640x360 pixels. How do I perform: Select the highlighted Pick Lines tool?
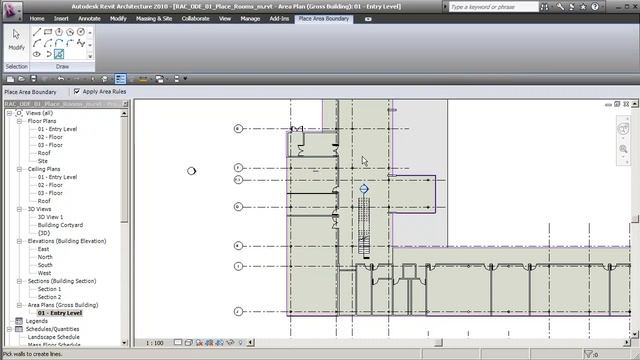click(x=59, y=54)
